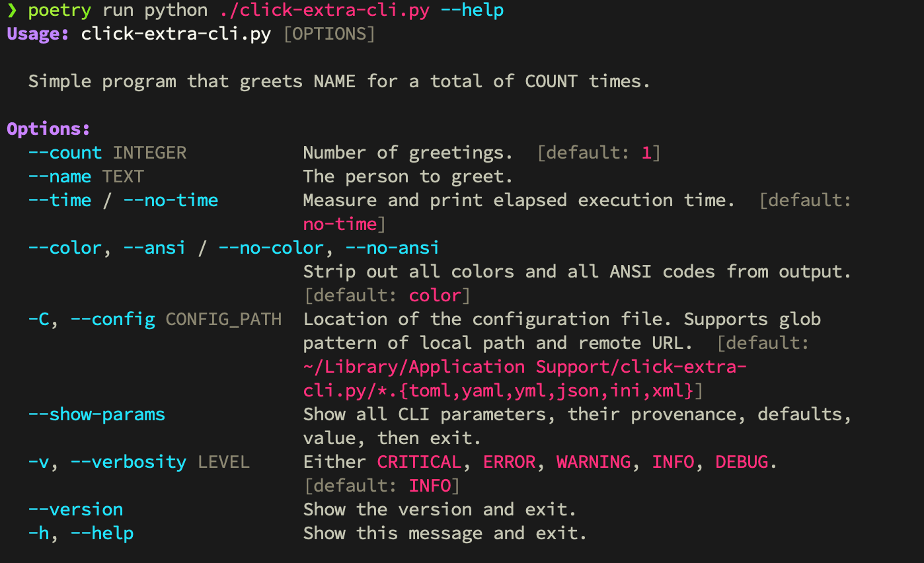Click the "--time" option name
Screen dimensions: 924x563
tap(59, 200)
